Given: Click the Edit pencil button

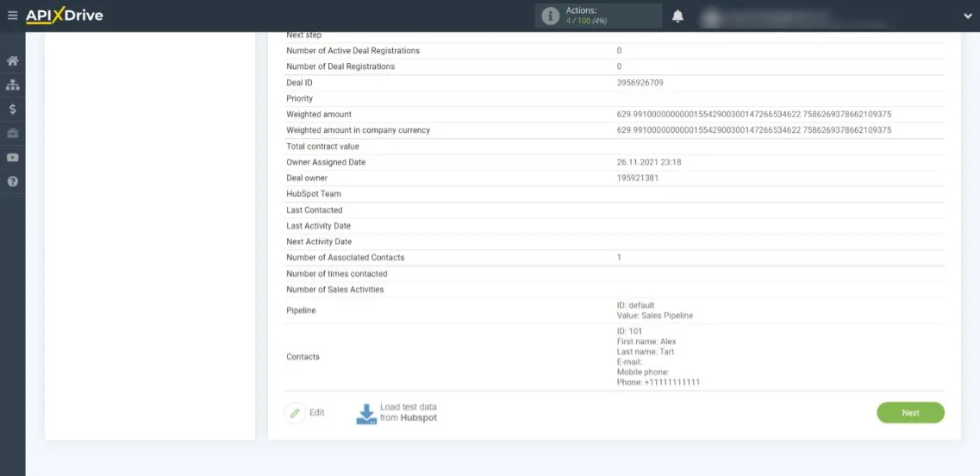Looking at the screenshot, I should [295, 413].
